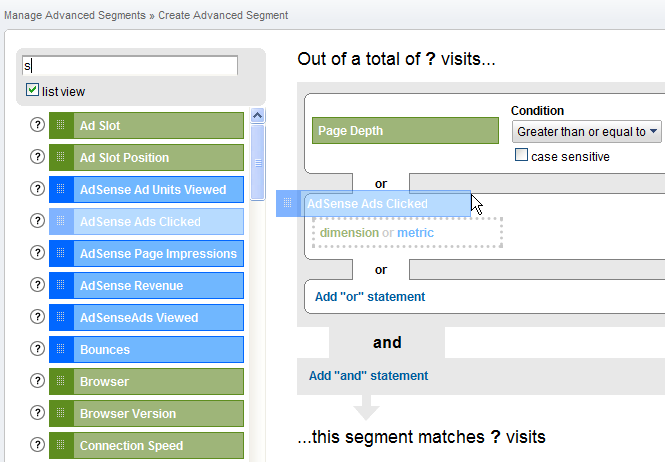Click the list scroll-up arrow
The image size is (665, 462).
click(257, 115)
